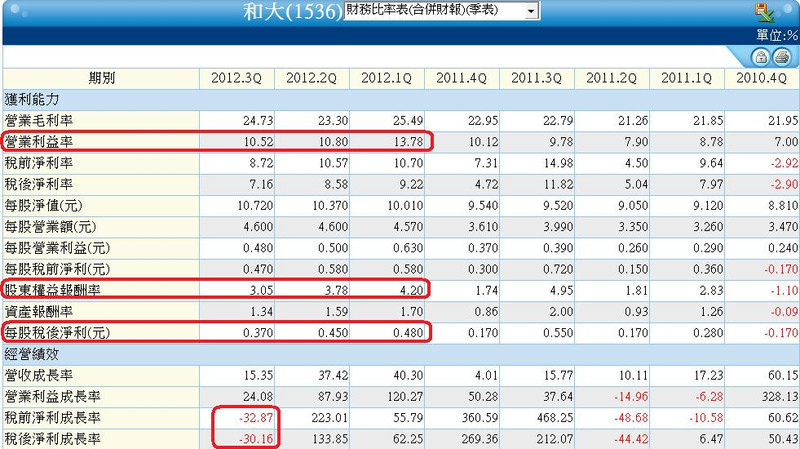The height and width of the screenshot is (449, 800).
Task: Click the 獲利能力 section heading
Action: pos(32,99)
